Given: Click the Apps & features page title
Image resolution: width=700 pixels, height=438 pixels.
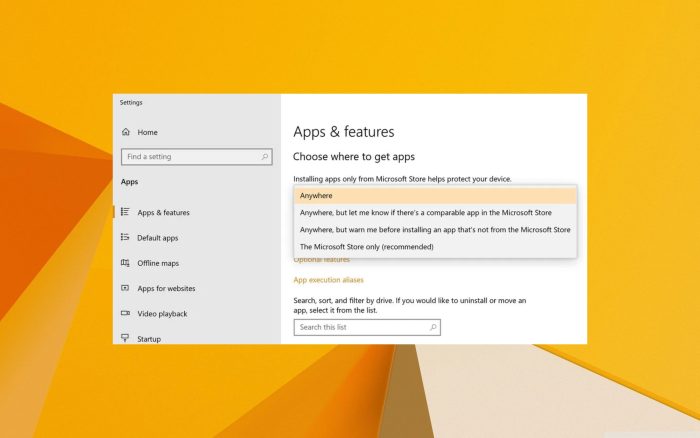Looking at the screenshot, I should click(x=344, y=132).
